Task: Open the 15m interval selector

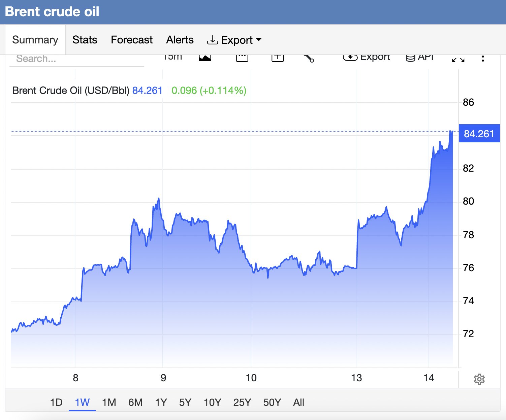Action: coord(172,57)
